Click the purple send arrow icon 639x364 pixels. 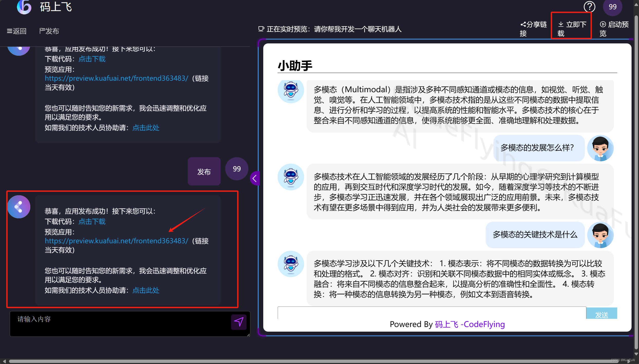point(239,322)
